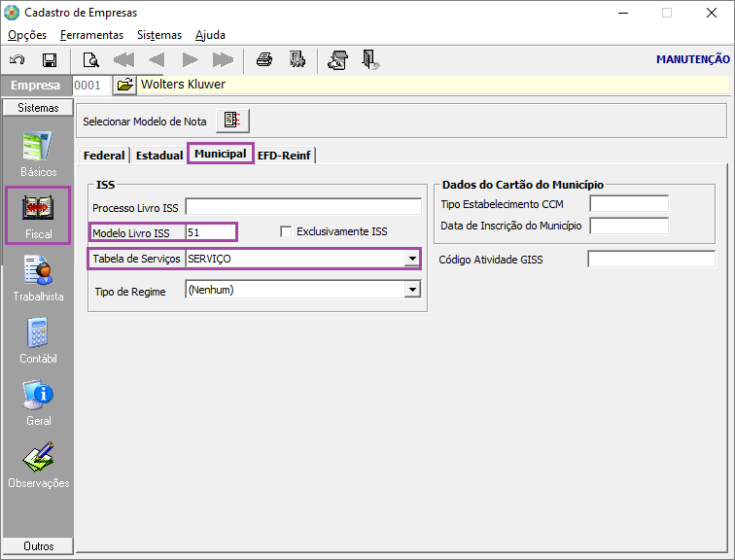Click the MANUTENÇÃO status text
This screenshot has height=560, width=735.
pyautogui.click(x=693, y=59)
